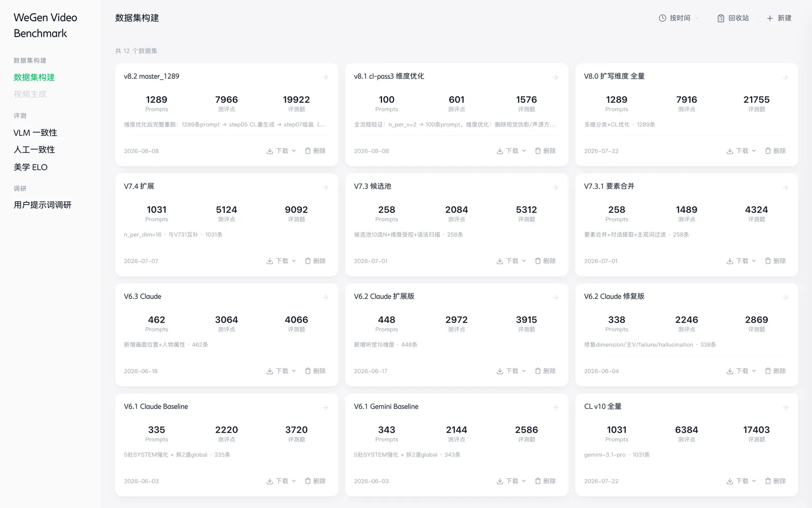The height and width of the screenshot is (508, 812).
Task: Click the gemini-3.1-pro description text
Action: [x=617, y=455]
